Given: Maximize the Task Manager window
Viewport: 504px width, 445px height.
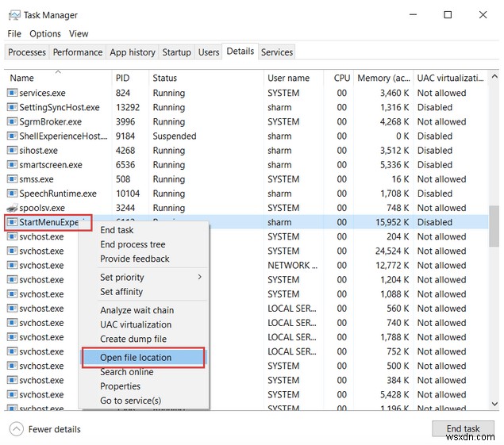Looking at the screenshot, I should (x=448, y=15).
